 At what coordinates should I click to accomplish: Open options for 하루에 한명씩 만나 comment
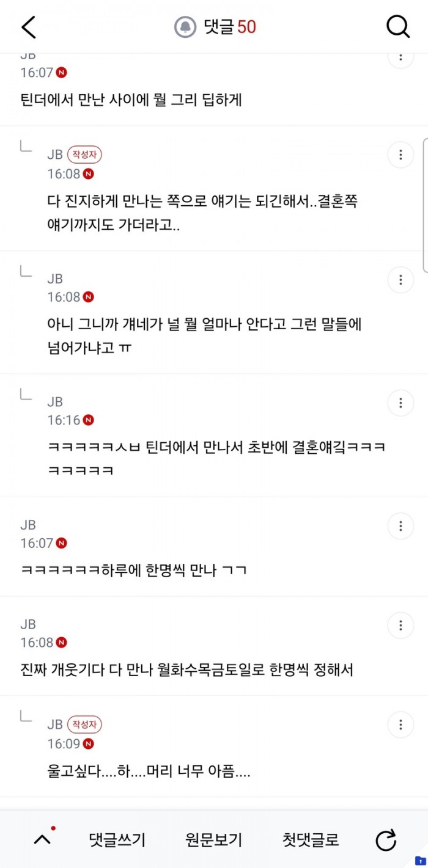(401, 526)
